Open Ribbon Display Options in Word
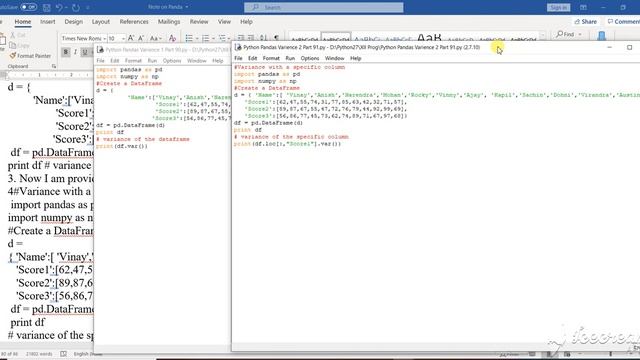 click(x=583, y=7)
